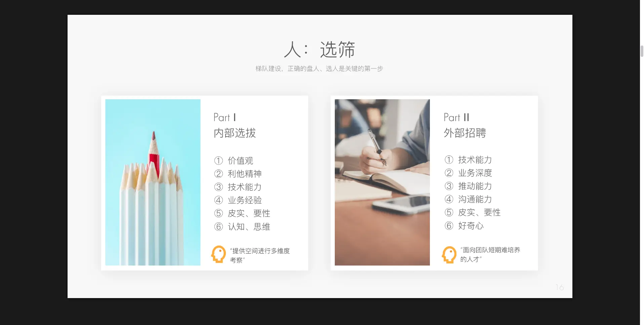Viewport: 644px width, 325px height.
Task: Click circled number 3 beside 推动能力
Action: [x=449, y=186]
